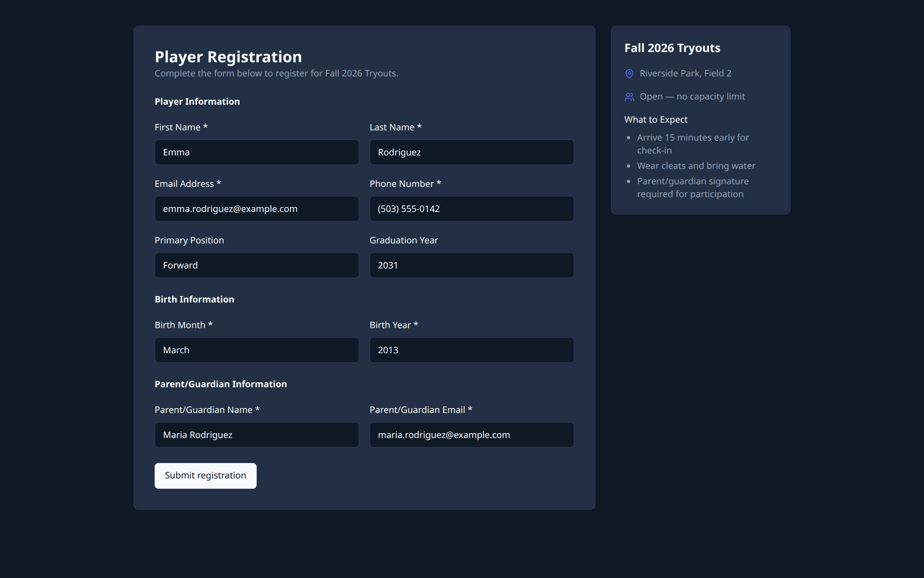The width and height of the screenshot is (924, 578).
Task: Click the Birth Information section heading
Action: click(x=194, y=299)
